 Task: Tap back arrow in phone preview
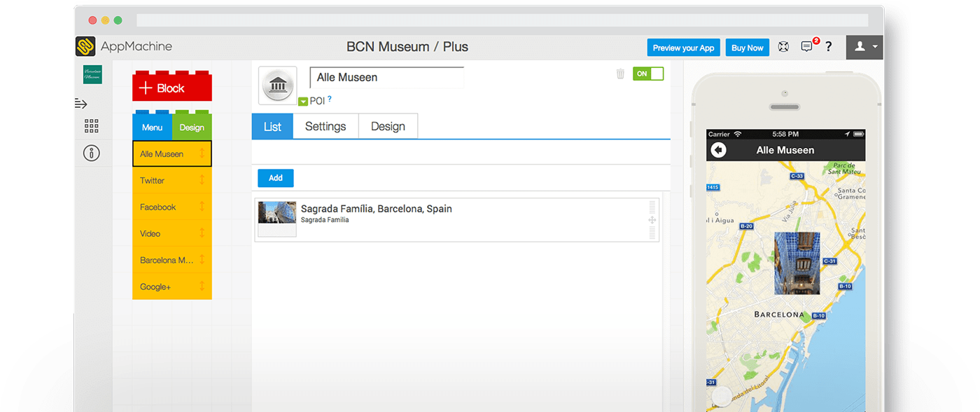pos(718,150)
